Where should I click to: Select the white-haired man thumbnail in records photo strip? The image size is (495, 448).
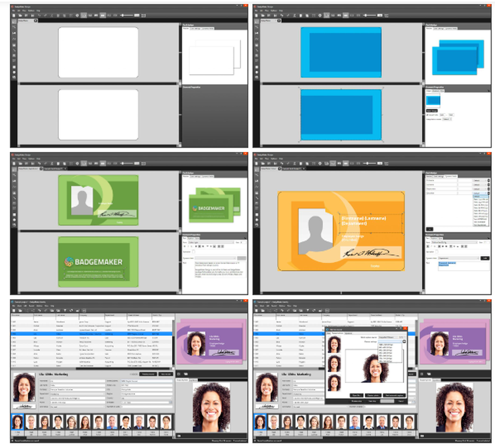pos(31,422)
